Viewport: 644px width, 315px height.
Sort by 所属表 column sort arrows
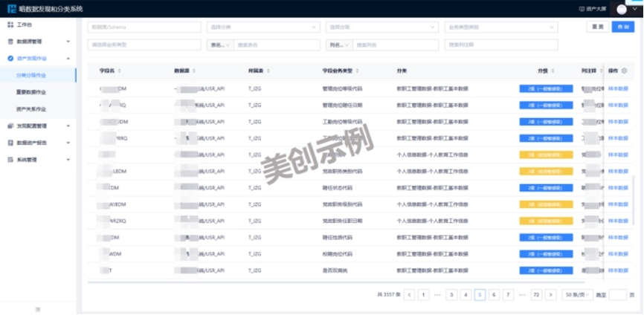(268, 71)
